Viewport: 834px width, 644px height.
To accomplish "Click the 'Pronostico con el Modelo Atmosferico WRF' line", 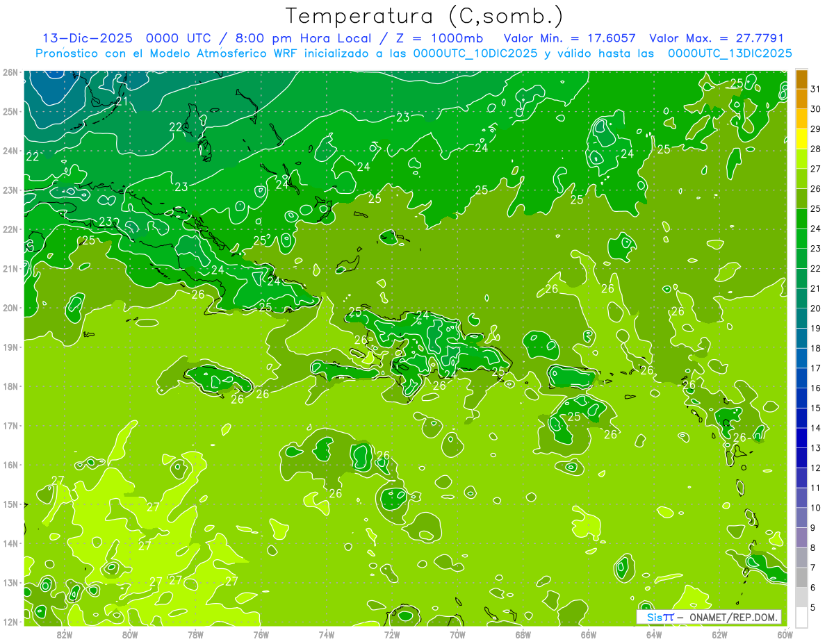I will 414,53.
